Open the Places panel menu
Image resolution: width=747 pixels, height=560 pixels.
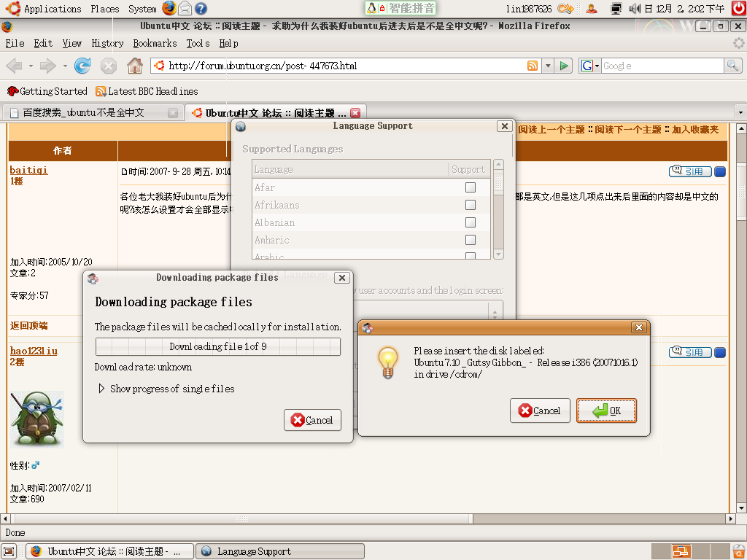(x=105, y=9)
